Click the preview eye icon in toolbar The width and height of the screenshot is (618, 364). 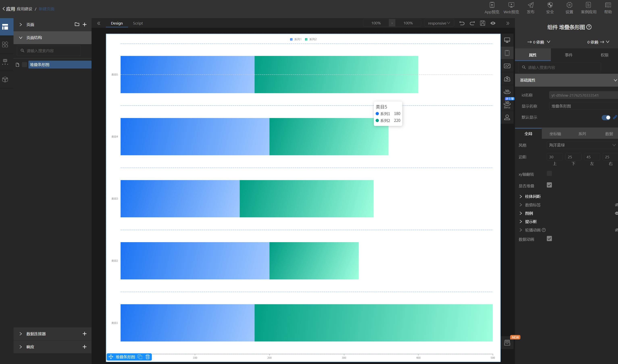click(493, 23)
